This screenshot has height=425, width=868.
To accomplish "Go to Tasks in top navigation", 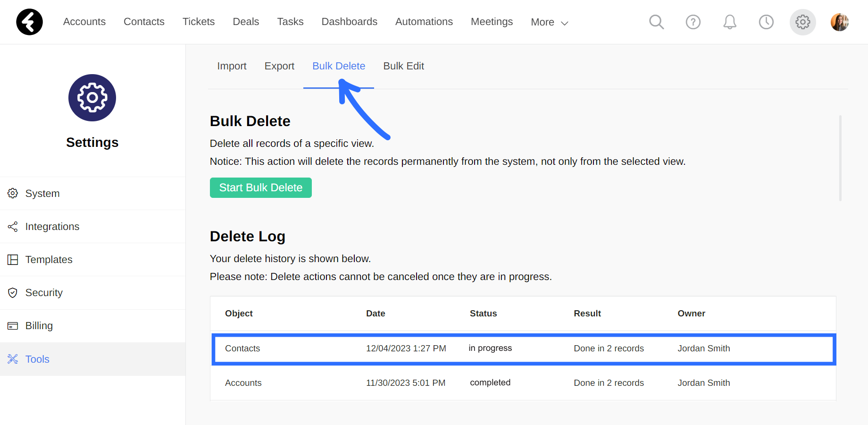I will tap(290, 22).
